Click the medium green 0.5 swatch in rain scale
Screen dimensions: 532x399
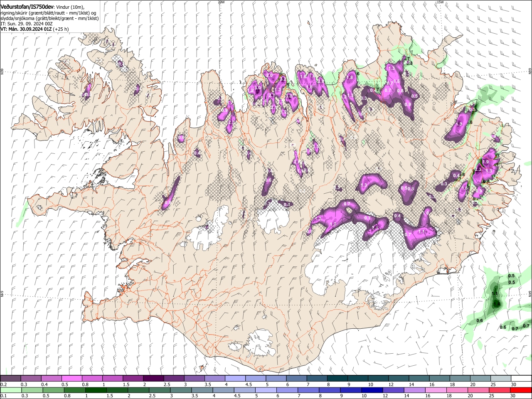53,390
